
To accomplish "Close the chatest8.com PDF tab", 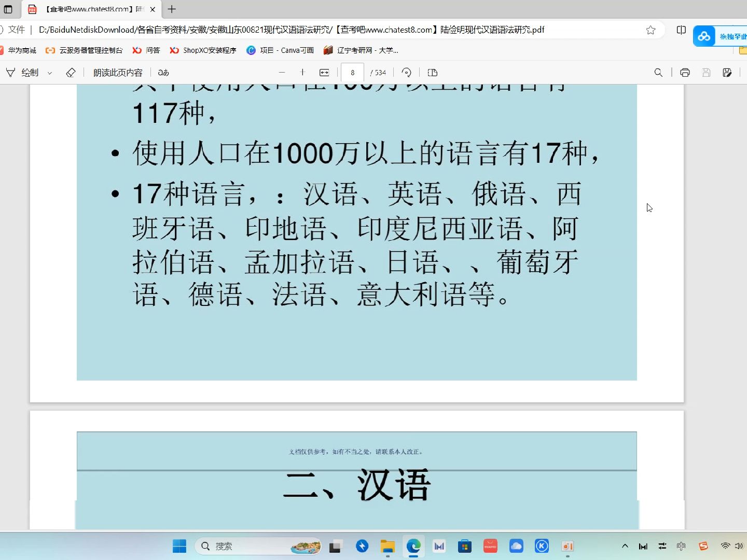I will tap(153, 9).
